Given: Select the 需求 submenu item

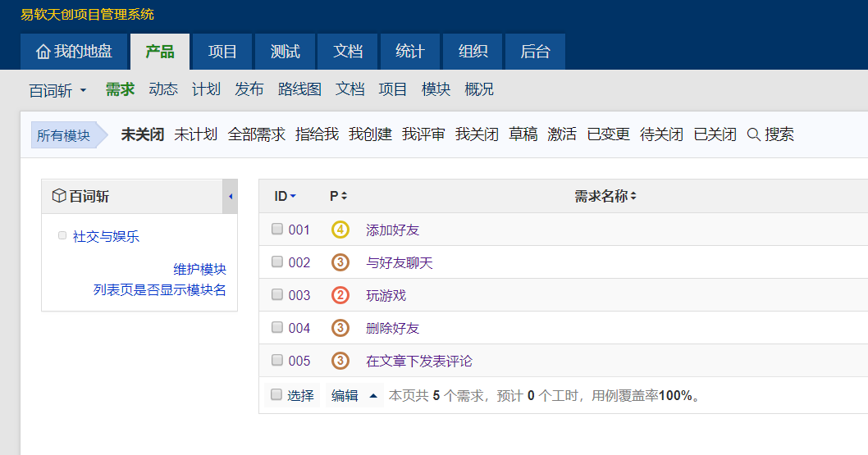Looking at the screenshot, I should (x=120, y=89).
